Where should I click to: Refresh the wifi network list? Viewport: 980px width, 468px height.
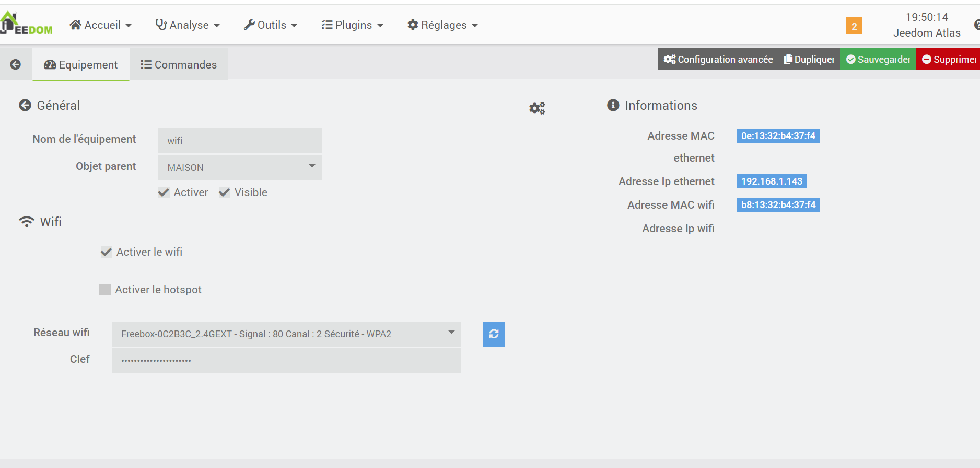(493, 334)
